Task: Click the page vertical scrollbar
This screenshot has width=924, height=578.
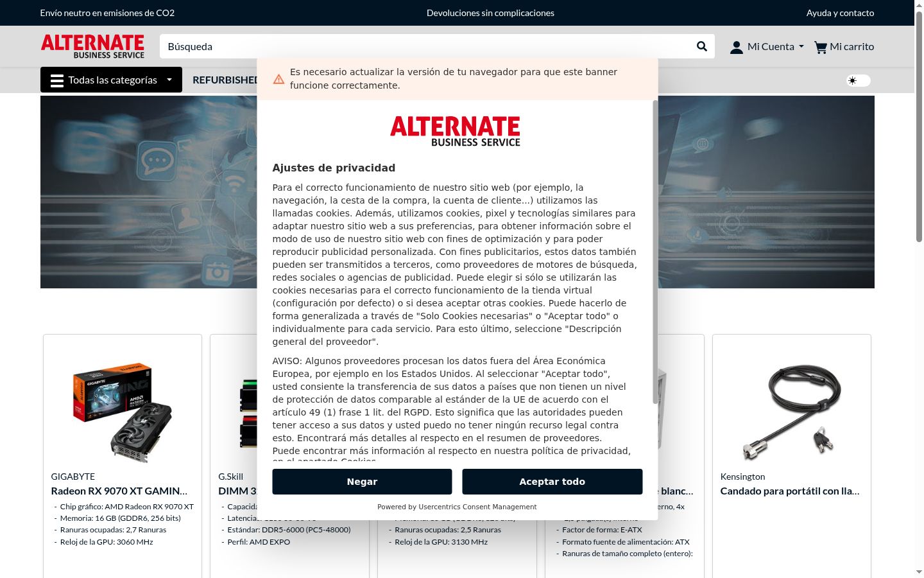Action: point(919,127)
